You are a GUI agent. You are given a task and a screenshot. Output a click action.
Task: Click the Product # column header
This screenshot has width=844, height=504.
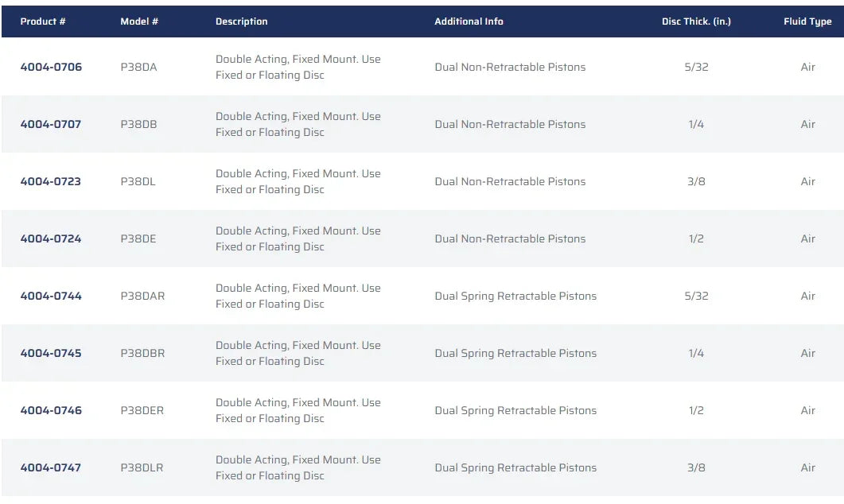coord(43,21)
